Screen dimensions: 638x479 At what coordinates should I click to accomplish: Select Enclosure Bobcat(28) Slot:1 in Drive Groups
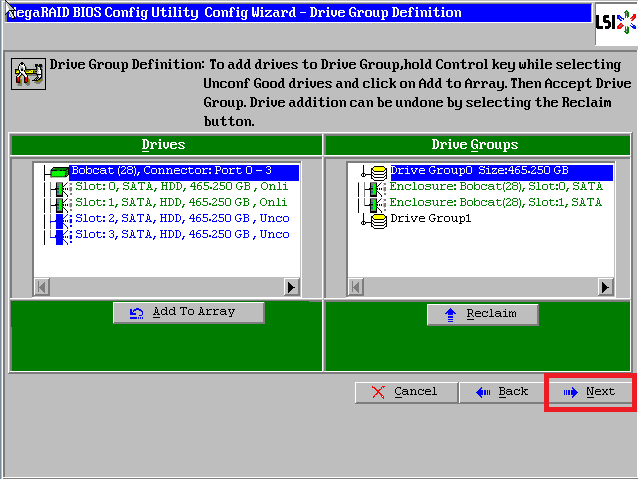tap(495, 202)
